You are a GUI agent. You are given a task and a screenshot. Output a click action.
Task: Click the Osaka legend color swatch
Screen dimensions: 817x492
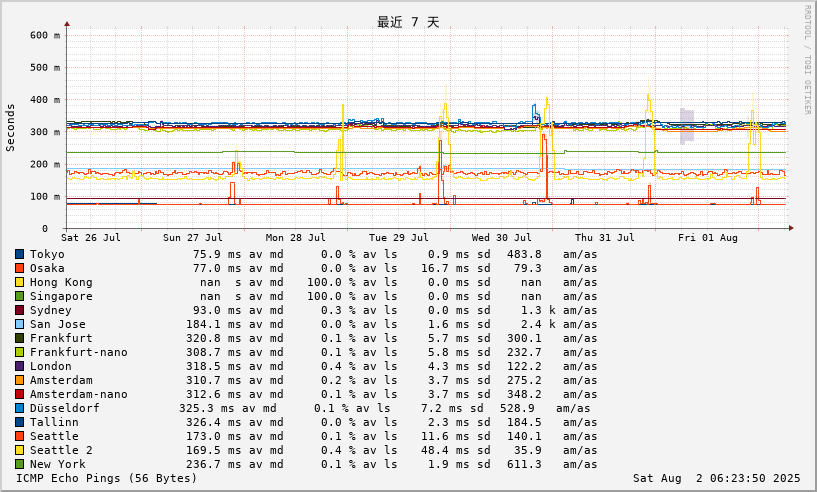pos(19,268)
